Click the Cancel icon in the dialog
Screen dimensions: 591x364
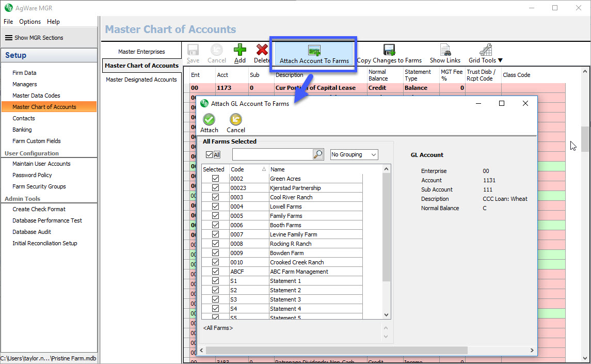235,120
